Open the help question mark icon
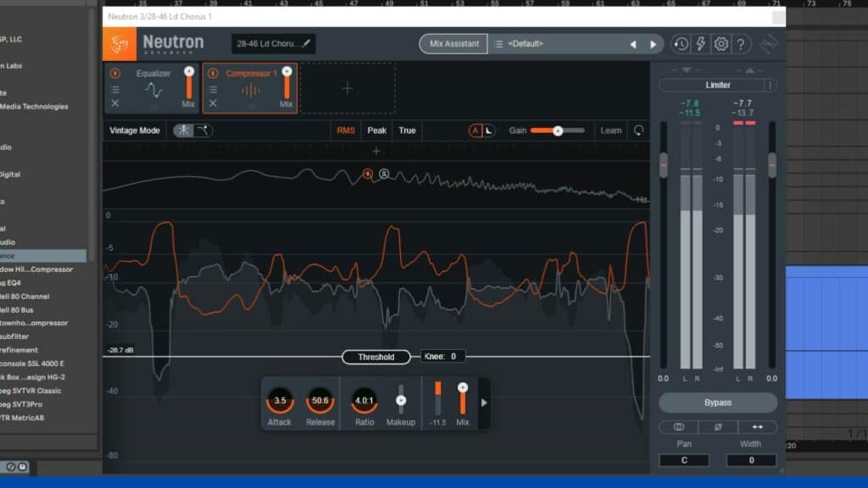 [741, 44]
